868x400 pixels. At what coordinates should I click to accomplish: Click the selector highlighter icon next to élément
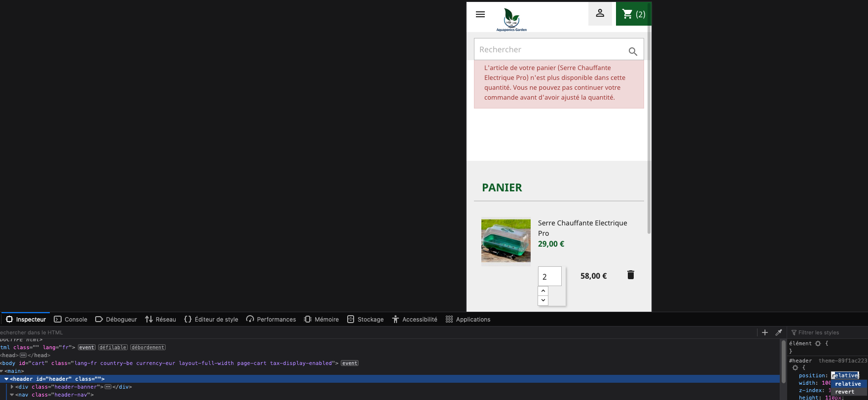(818, 343)
